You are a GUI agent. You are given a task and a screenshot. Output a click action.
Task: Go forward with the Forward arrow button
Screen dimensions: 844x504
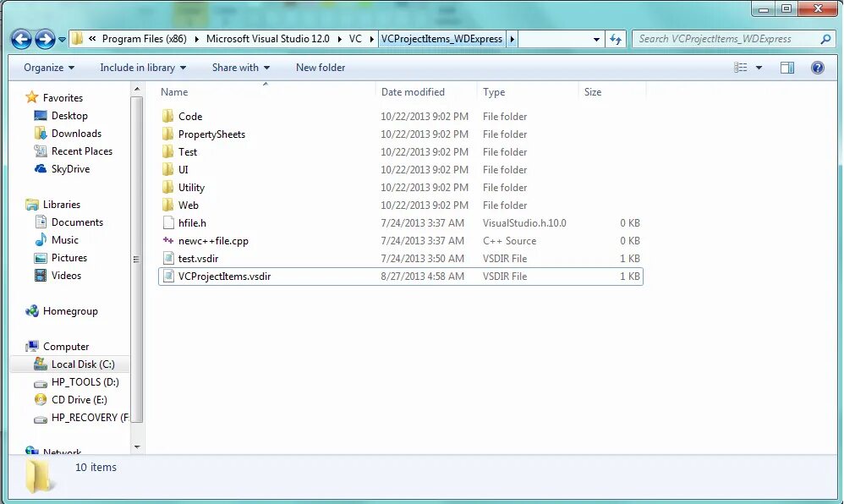[x=45, y=39]
